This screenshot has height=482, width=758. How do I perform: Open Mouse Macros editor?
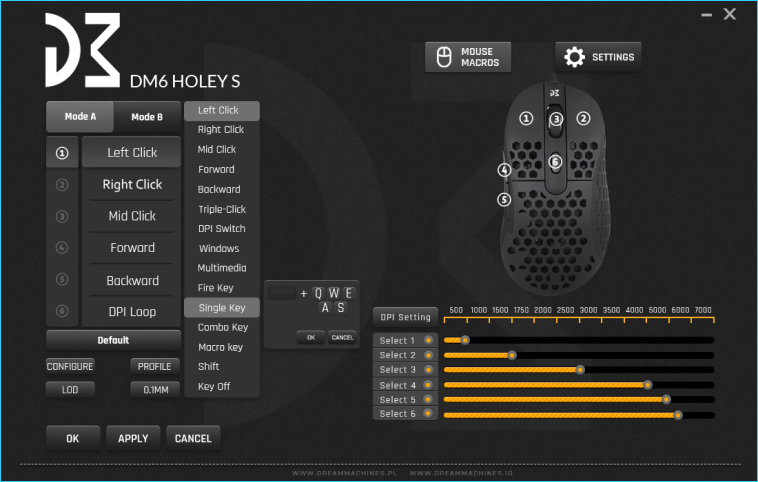pyautogui.click(x=467, y=57)
